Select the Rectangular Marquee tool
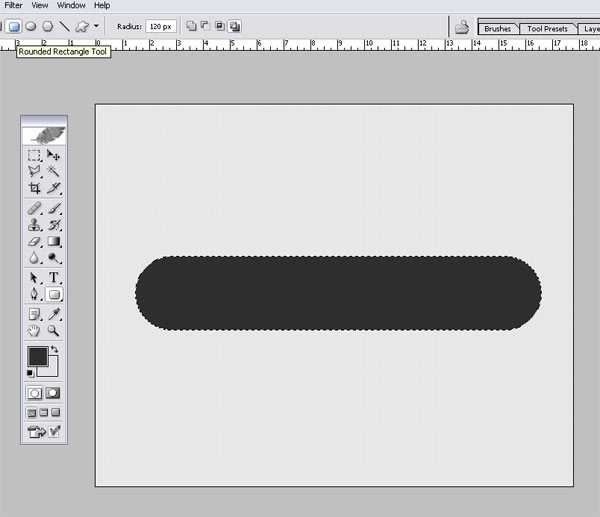600x517 pixels. pyautogui.click(x=34, y=155)
